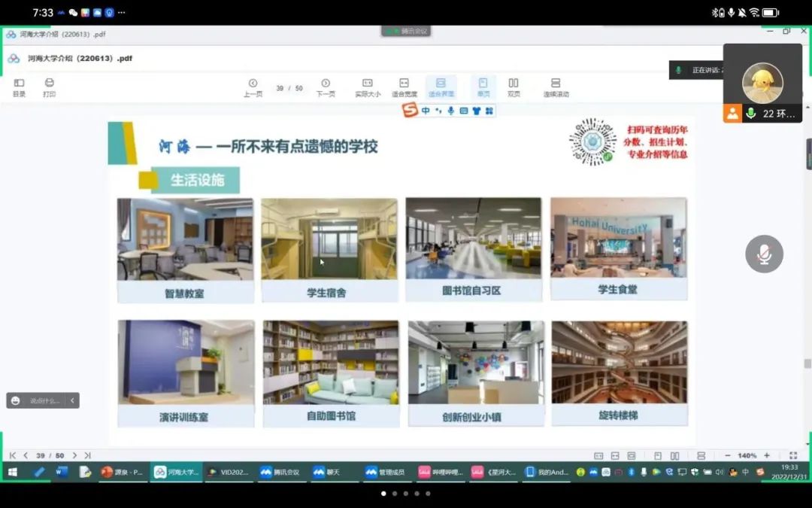Open 腾讯会议 from the Windows taskbar
The image size is (812, 508).
[280, 472]
